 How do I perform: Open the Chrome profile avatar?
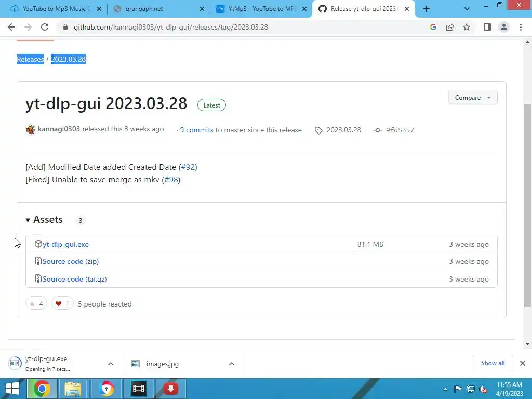point(504,27)
